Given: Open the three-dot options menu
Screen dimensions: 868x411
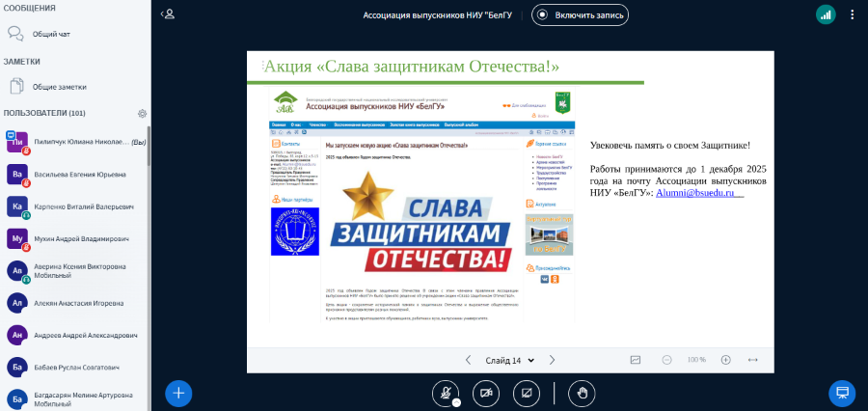Looking at the screenshot, I should point(852,15).
